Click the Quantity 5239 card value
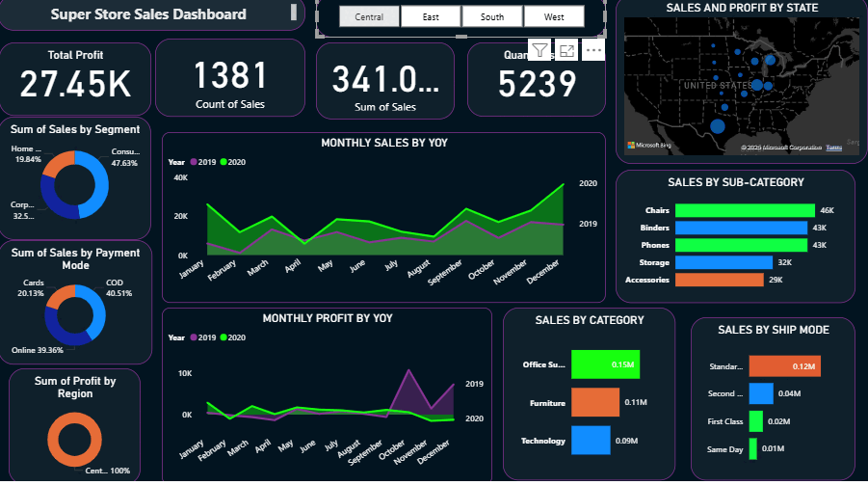 pyautogui.click(x=537, y=84)
